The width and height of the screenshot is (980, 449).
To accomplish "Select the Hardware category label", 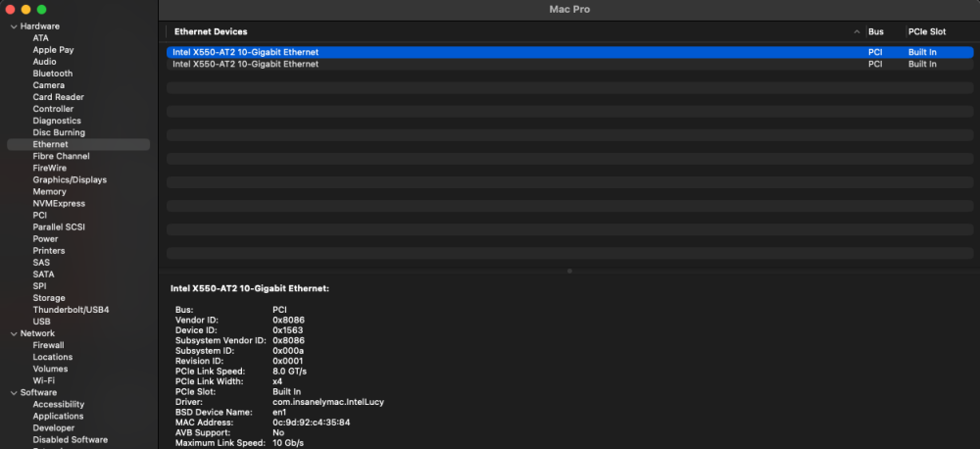I will coord(40,26).
